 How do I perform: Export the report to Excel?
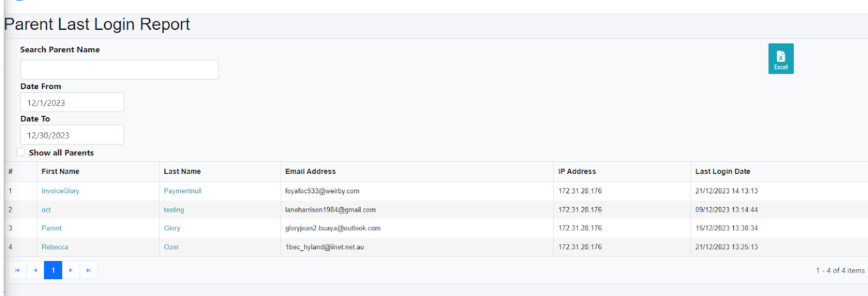(781, 59)
